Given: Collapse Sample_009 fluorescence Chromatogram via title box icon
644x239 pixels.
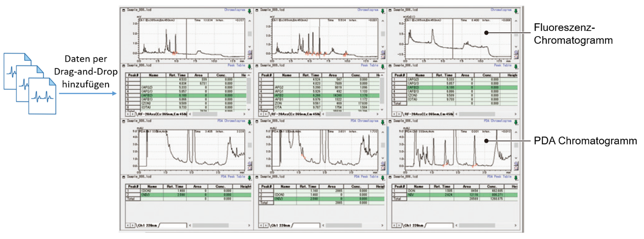Looking at the screenshot, I should click(257, 10).
